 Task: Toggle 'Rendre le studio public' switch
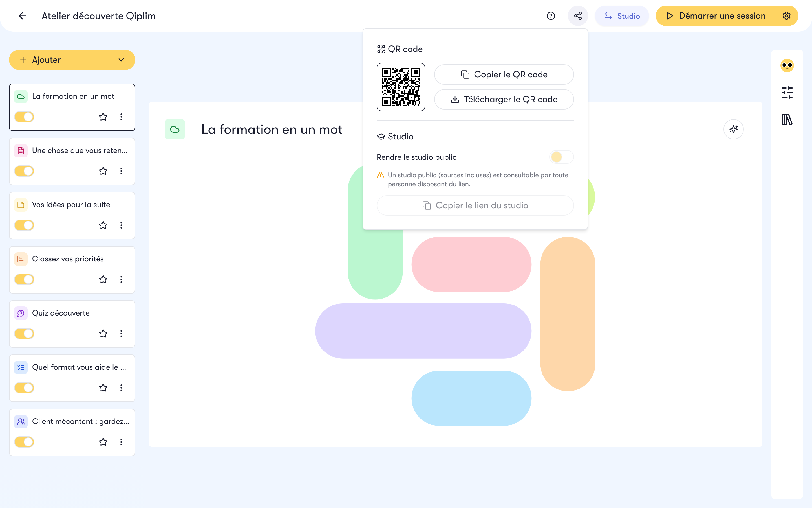pyautogui.click(x=561, y=157)
